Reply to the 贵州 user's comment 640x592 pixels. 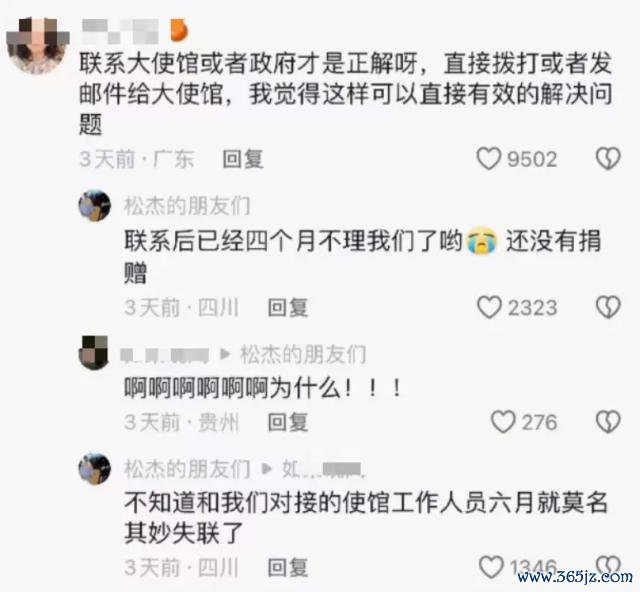pos(288,422)
